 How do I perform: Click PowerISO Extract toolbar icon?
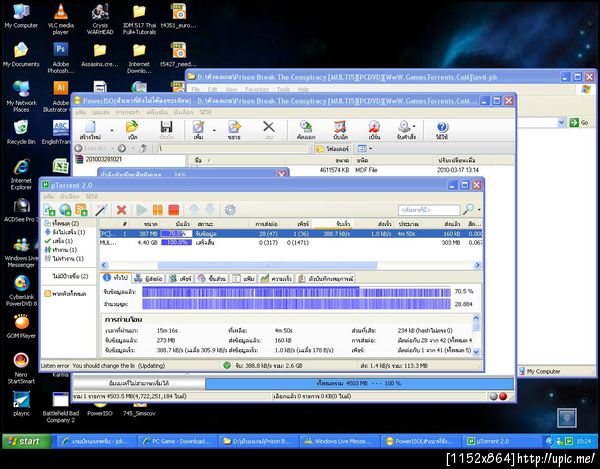pyautogui.click(x=234, y=130)
